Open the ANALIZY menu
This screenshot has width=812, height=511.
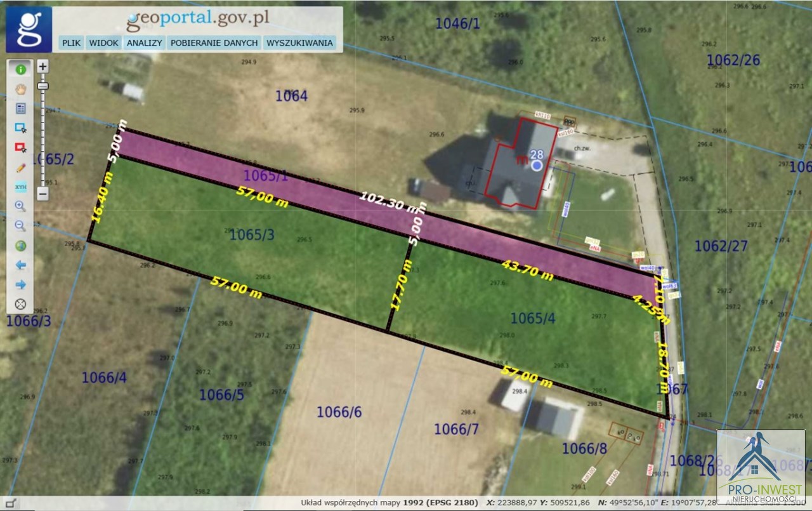pos(145,43)
